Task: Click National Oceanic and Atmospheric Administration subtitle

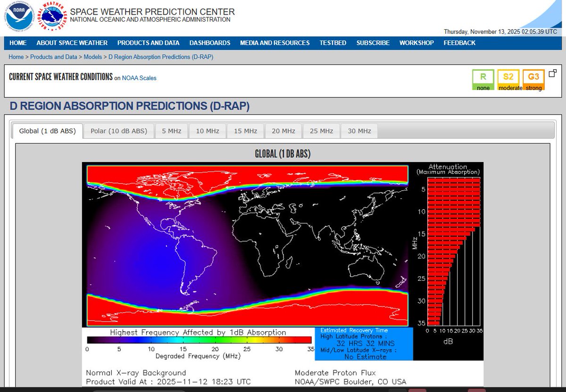Action: pos(150,20)
